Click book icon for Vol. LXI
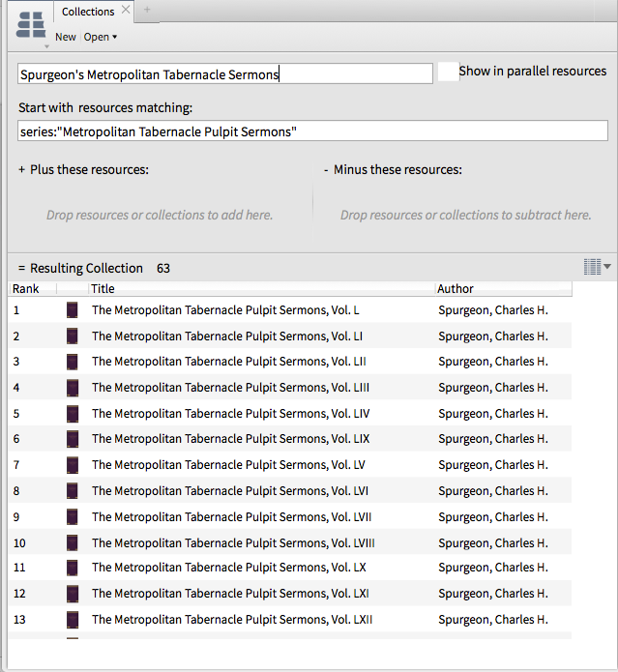 pyautogui.click(x=73, y=594)
